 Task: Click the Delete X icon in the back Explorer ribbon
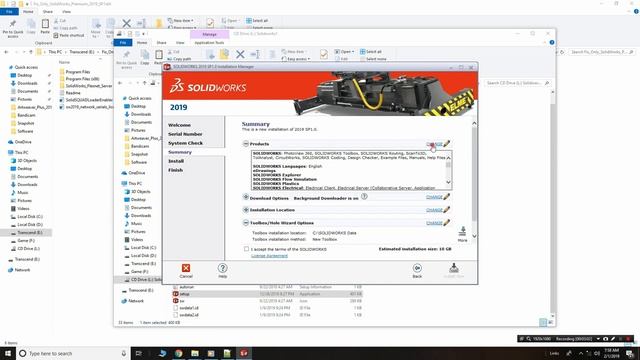127,24
